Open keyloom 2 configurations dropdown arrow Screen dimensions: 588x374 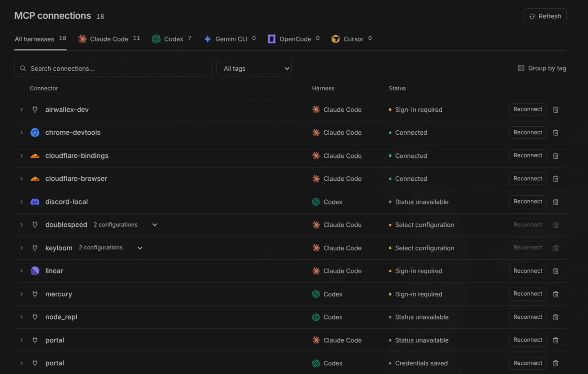click(x=140, y=248)
